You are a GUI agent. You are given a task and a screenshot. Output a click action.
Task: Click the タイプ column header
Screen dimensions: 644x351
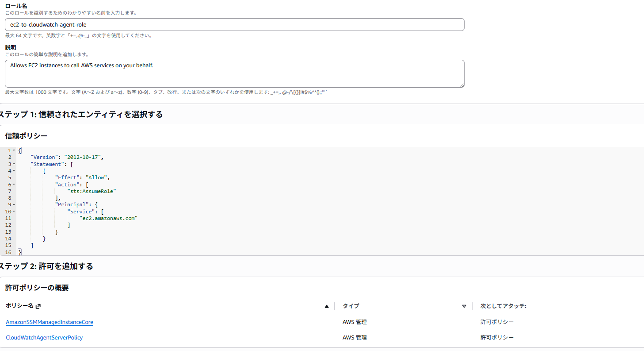[351, 306]
